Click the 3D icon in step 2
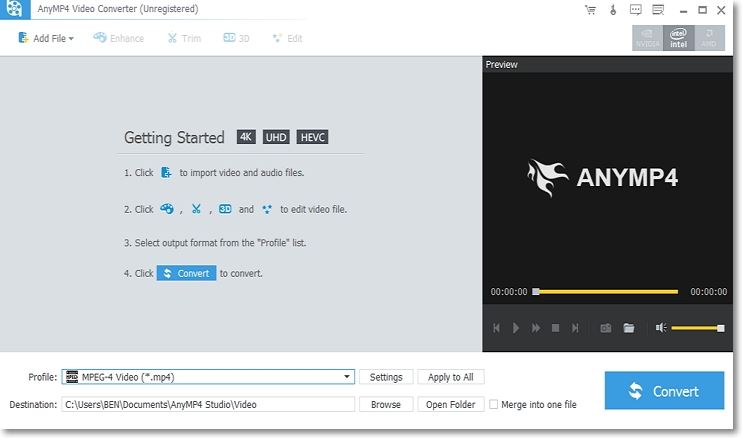Image resolution: width=742 pixels, height=438 pixels. [x=225, y=209]
